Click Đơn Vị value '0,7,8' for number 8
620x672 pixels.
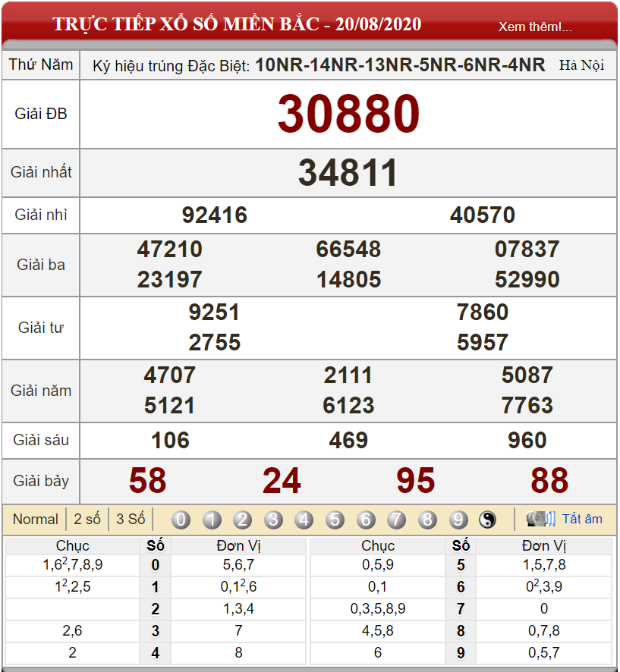[x=544, y=631]
